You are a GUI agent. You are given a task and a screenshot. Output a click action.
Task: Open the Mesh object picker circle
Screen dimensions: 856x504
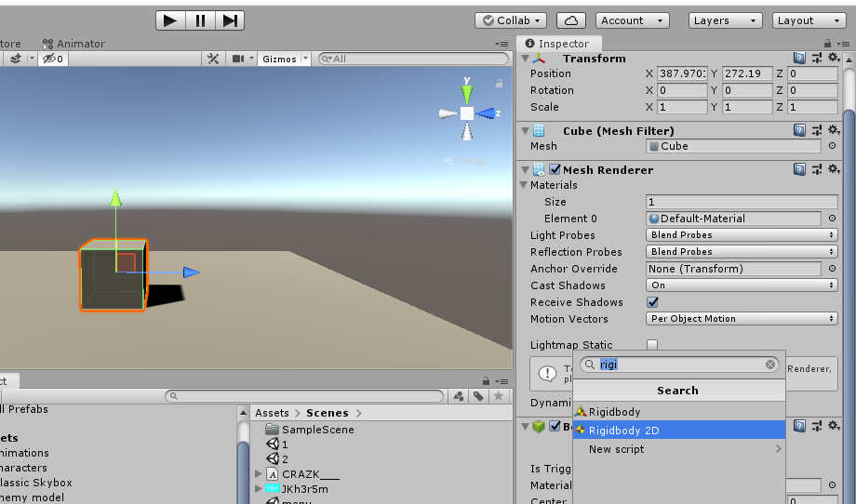832,146
